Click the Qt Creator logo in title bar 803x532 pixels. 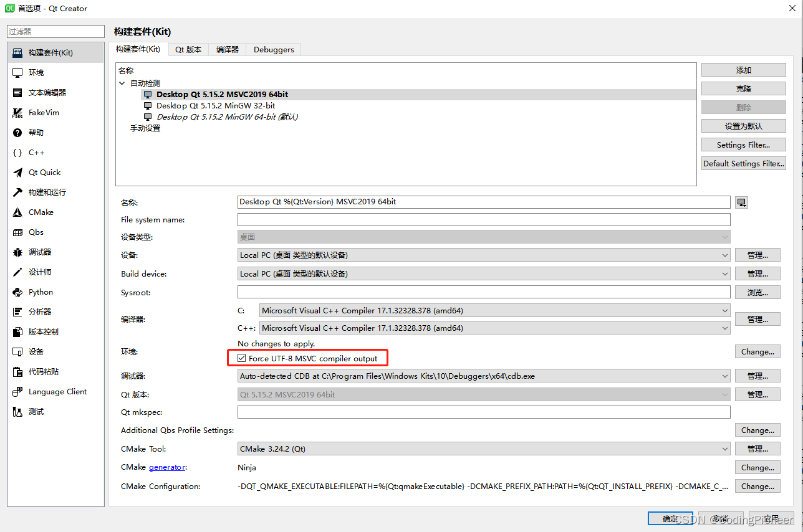[9, 9]
